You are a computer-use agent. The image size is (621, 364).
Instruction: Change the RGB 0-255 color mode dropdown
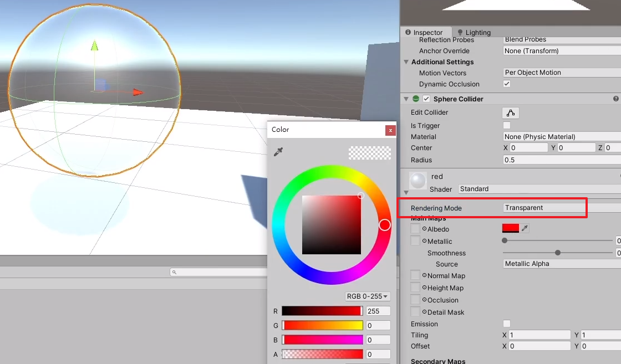click(367, 296)
